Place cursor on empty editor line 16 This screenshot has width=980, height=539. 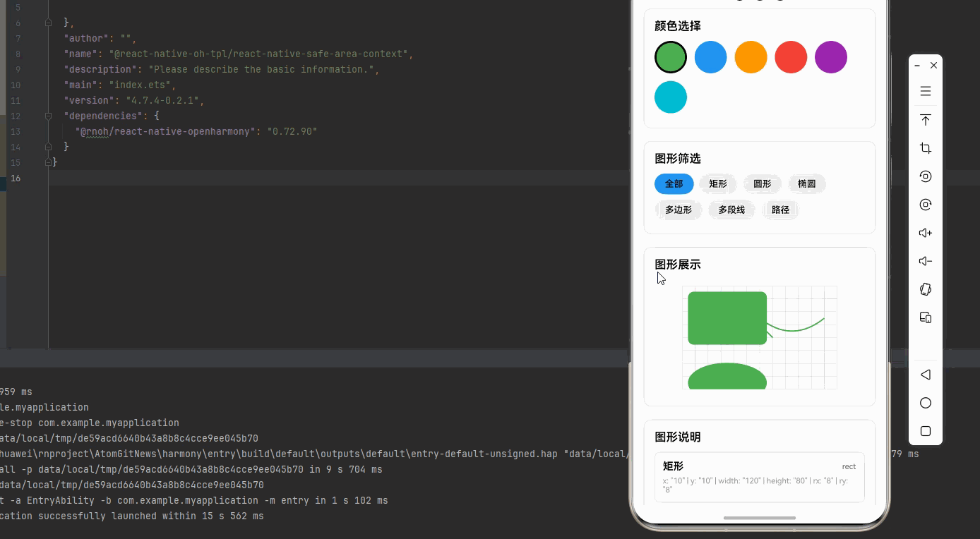pos(339,178)
